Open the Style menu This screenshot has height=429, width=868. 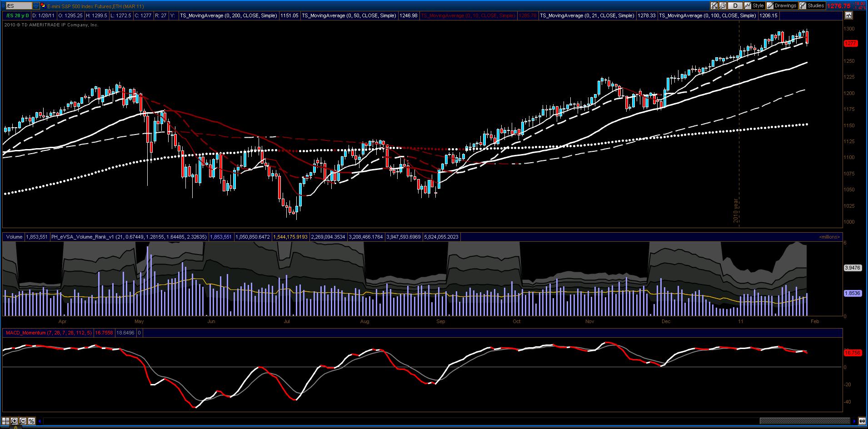(x=754, y=6)
